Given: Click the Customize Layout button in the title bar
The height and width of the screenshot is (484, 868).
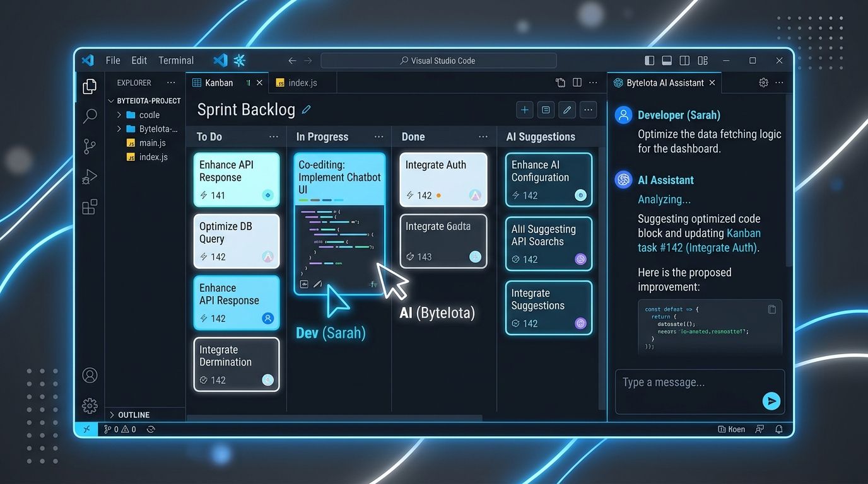Looking at the screenshot, I should tap(703, 60).
